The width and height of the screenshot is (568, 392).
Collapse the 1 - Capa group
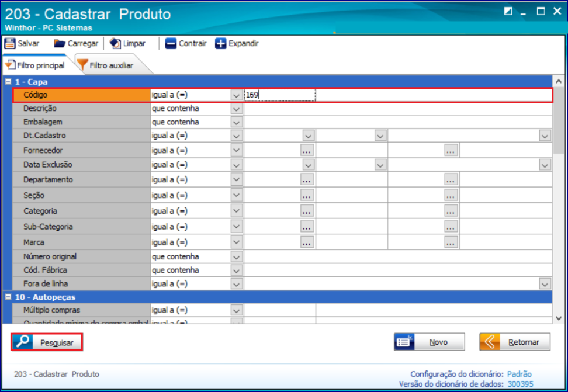click(8, 82)
